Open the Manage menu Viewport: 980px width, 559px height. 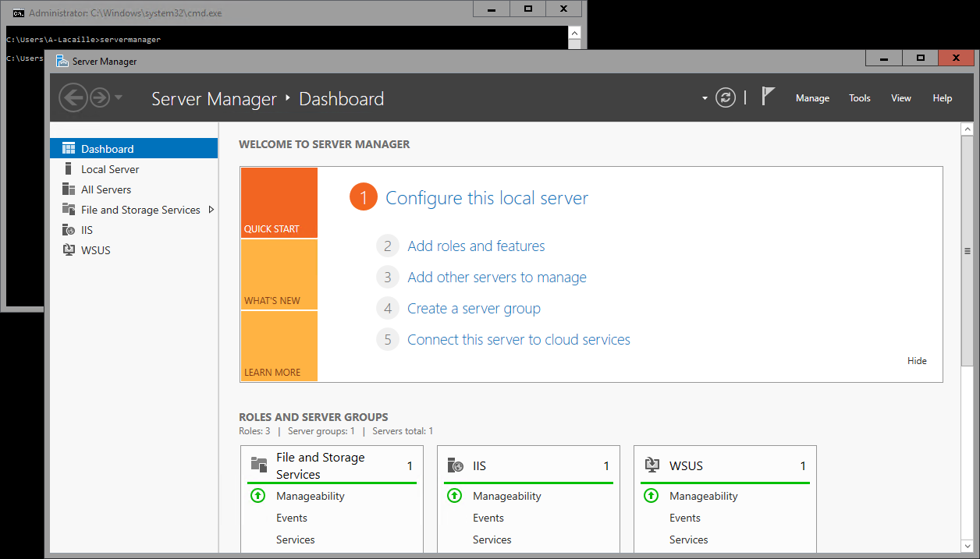[812, 98]
